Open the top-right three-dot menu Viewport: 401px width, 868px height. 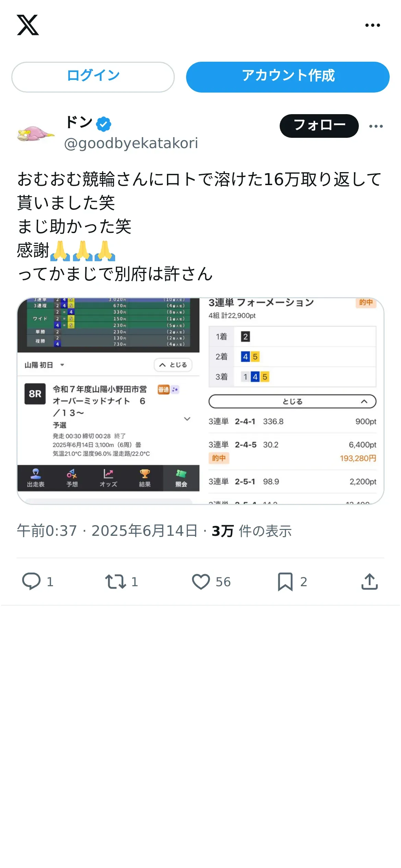(x=373, y=25)
